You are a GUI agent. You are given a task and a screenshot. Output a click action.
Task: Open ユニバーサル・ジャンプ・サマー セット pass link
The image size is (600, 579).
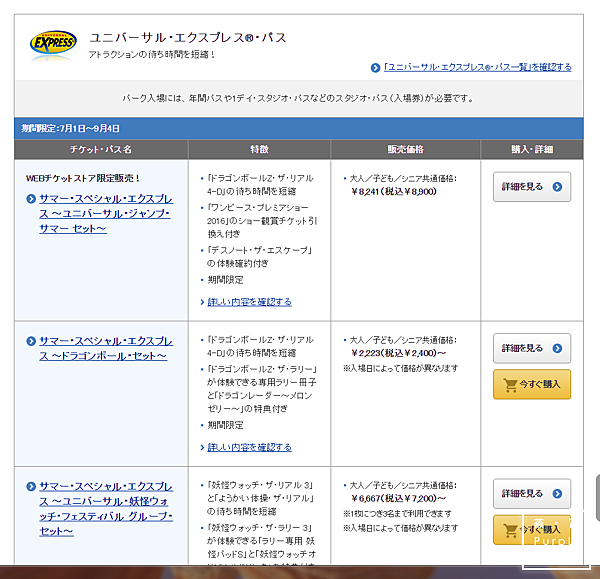tap(106, 214)
